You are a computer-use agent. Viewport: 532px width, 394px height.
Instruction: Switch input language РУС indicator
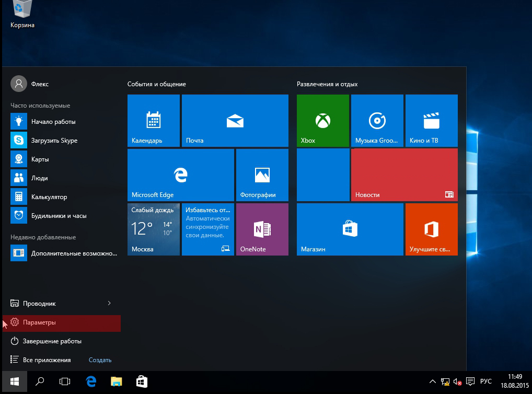click(486, 381)
